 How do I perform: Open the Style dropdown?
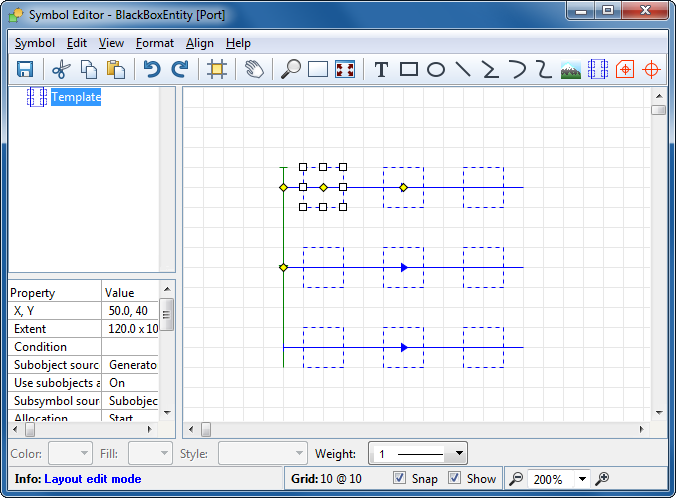[299, 454]
